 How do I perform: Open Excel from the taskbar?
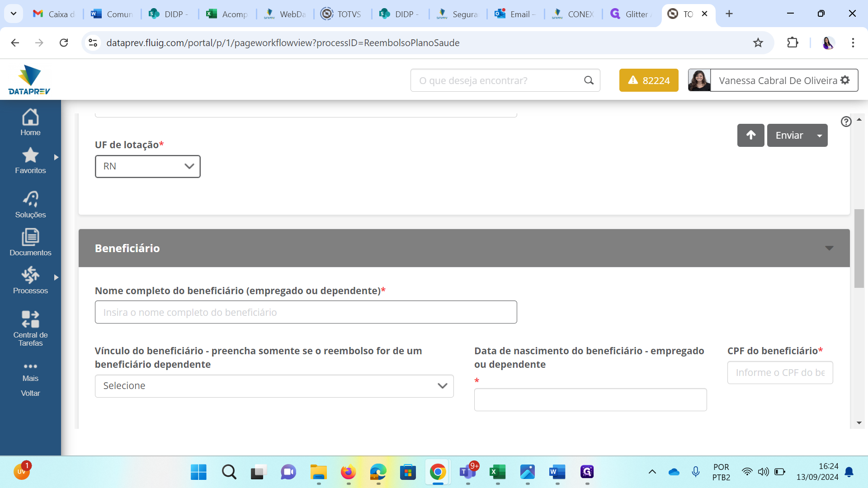tap(497, 472)
